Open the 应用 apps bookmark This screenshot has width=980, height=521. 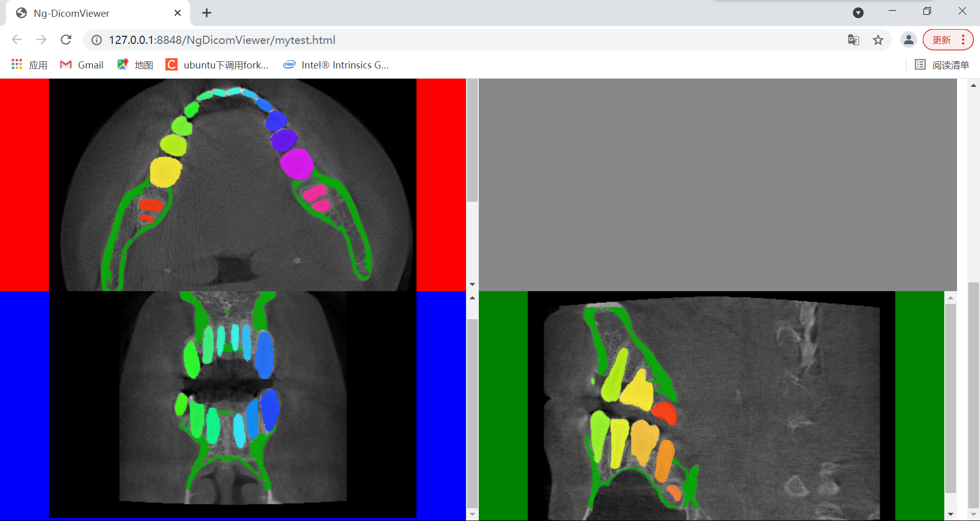tap(30, 65)
